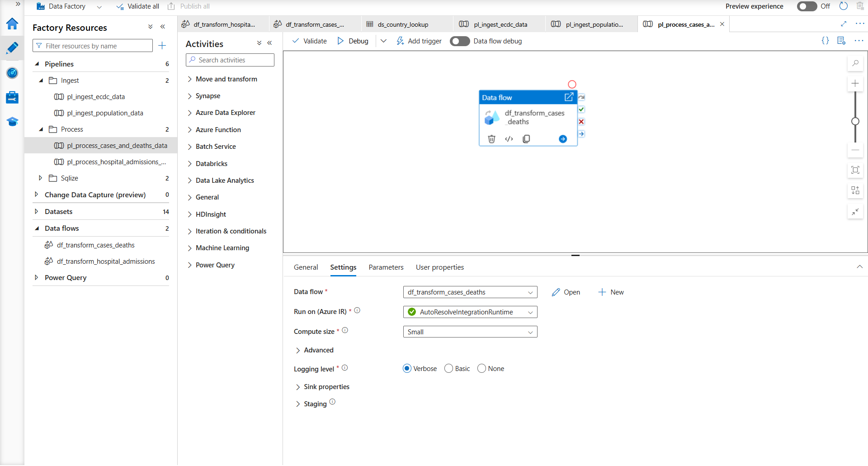Toggle Data flow debug switch
868x466 pixels.
click(x=460, y=41)
